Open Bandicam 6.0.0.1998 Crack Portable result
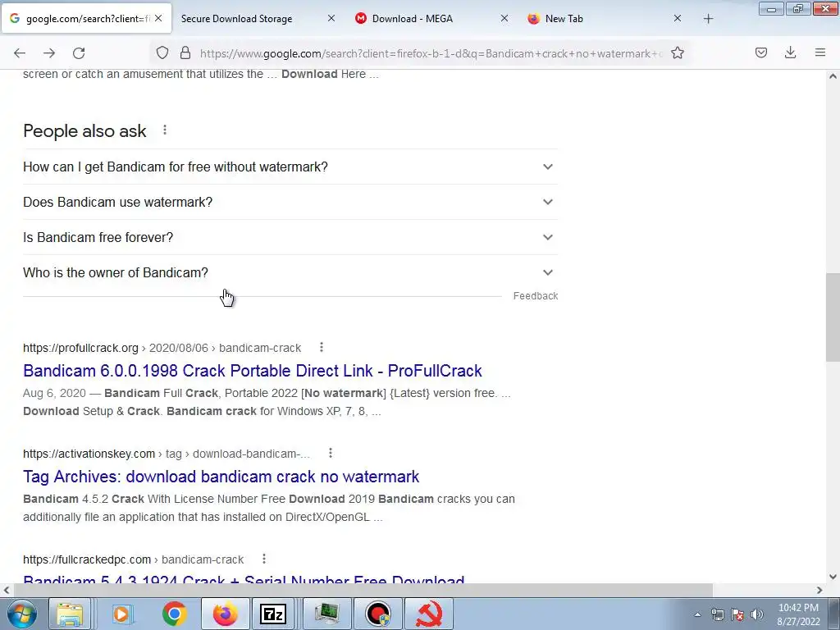 pyautogui.click(x=253, y=371)
